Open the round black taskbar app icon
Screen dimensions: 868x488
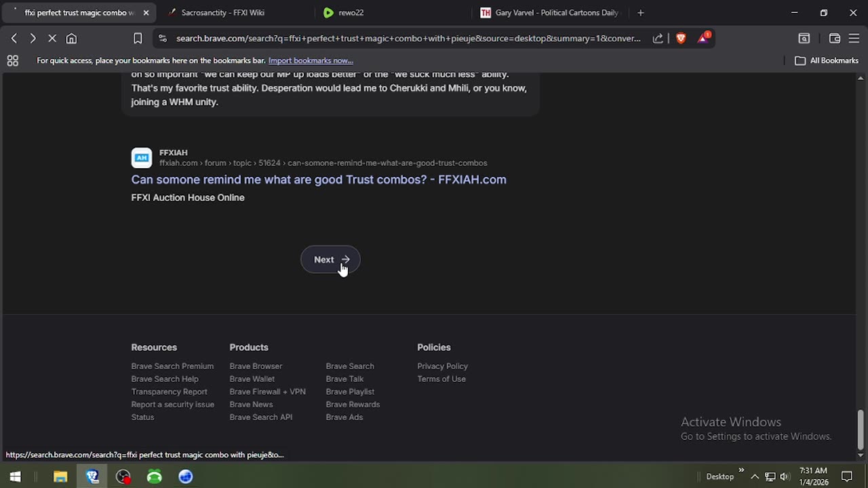tap(123, 476)
